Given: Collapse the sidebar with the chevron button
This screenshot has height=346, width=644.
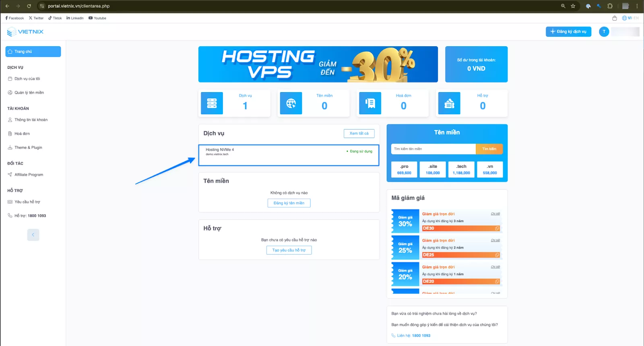Looking at the screenshot, I should [33, 235].
